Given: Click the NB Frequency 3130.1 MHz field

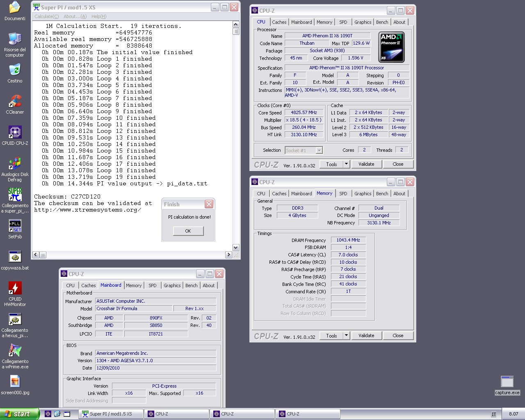Looking at the screenshot, I should (379, 223).
